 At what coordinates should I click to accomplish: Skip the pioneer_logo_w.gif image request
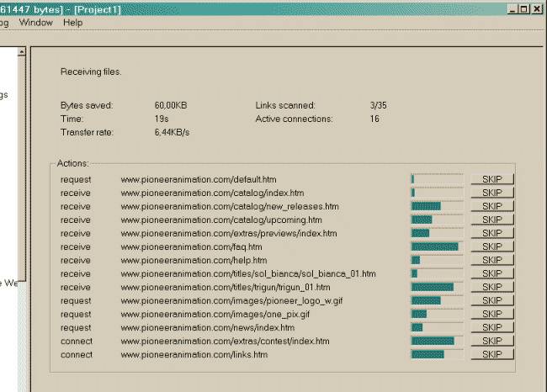[x=491, y=300]
